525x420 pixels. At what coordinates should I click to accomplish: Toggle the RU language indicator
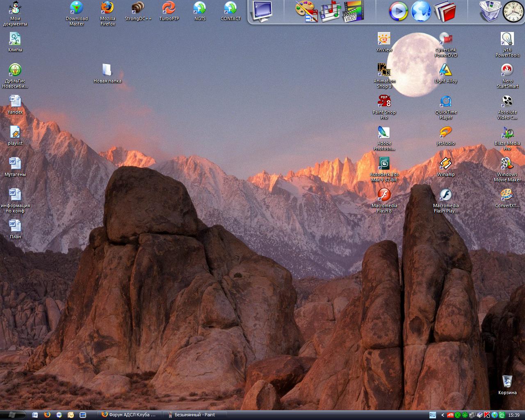pyautogui.click(x=432, y=415)
